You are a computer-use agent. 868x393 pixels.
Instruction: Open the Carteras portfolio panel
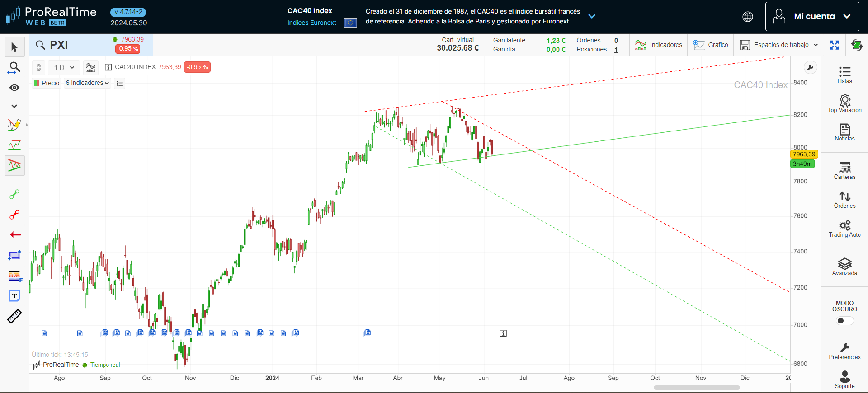pyautogui.click(x=844, y=170)
